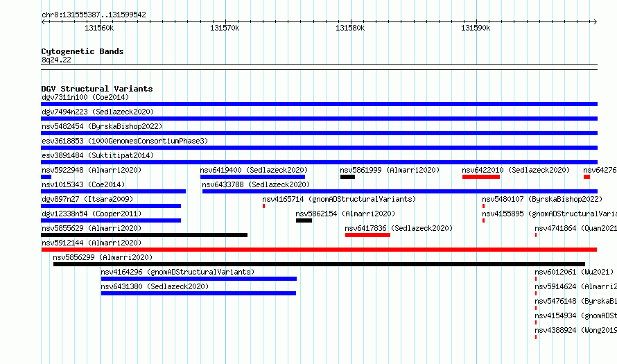Click the long blue bar of nsv6433788

pos(400,191)
